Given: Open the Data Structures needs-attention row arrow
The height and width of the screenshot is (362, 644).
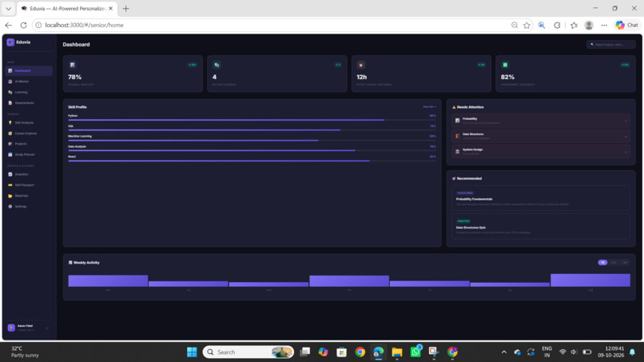Looking at the screenshot, I should [x=626, y=137].
